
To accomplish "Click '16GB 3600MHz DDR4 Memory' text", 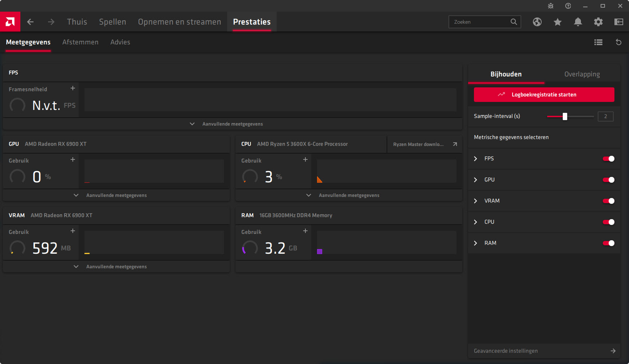I will pyautogui.click(x=296, y=215).
